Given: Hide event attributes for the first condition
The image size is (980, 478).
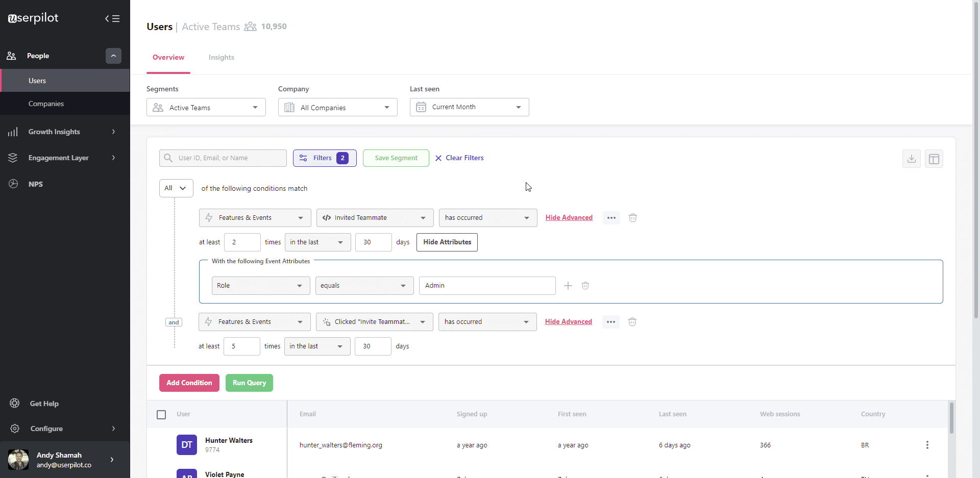Looking at the screenshot, I should pyautogui.click(x=447, y=242).
